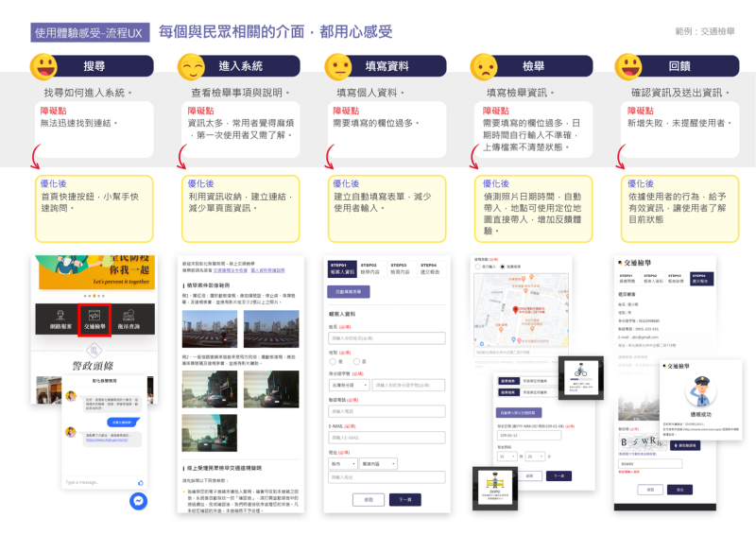Image resolution: width=756 pixels, height=535 pixels.
Task: Click the map address field below the map
Action: (x=522, y=353)
